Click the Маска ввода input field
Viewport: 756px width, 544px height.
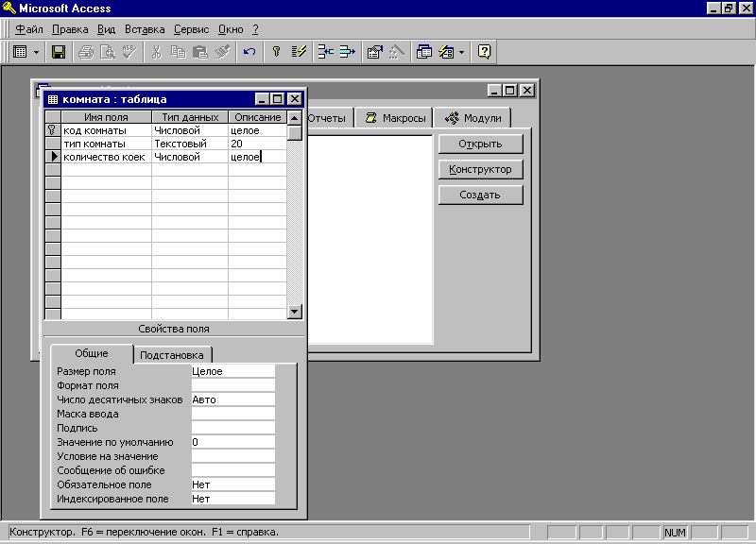(232, 414)
